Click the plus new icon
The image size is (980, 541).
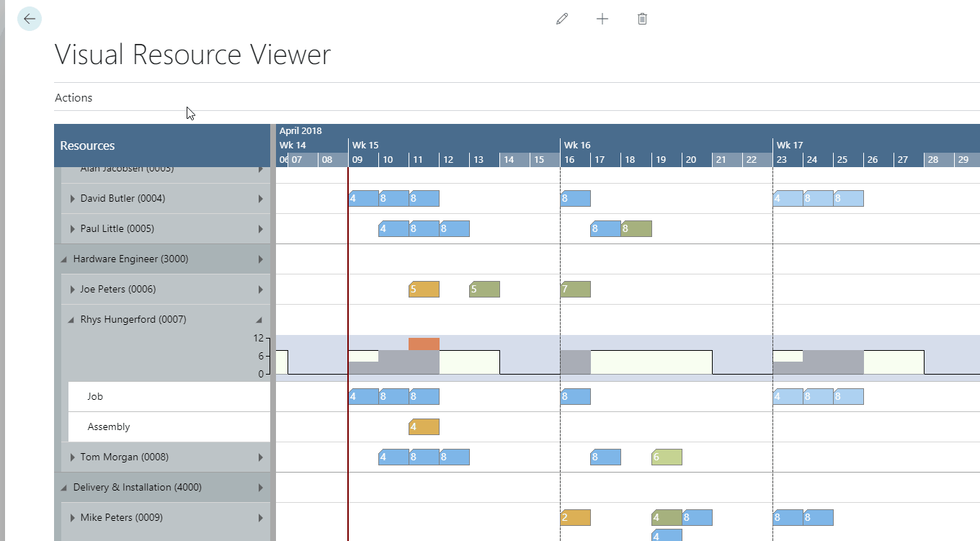[x=602, y=19]
